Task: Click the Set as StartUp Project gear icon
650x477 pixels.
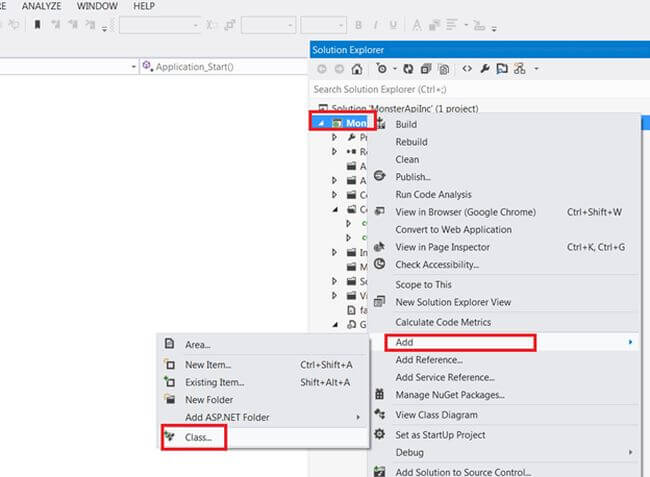Action: (380, 434)
